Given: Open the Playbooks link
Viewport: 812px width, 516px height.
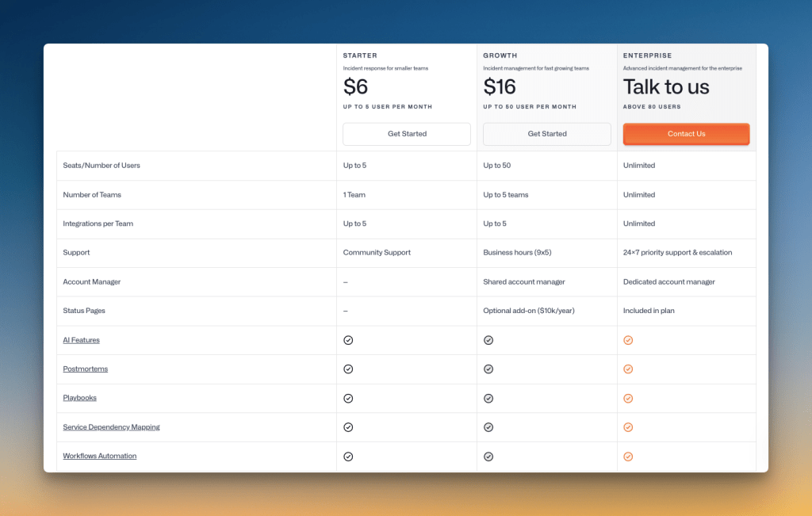Looking at the screenshot, I should (x=79, y=398).
